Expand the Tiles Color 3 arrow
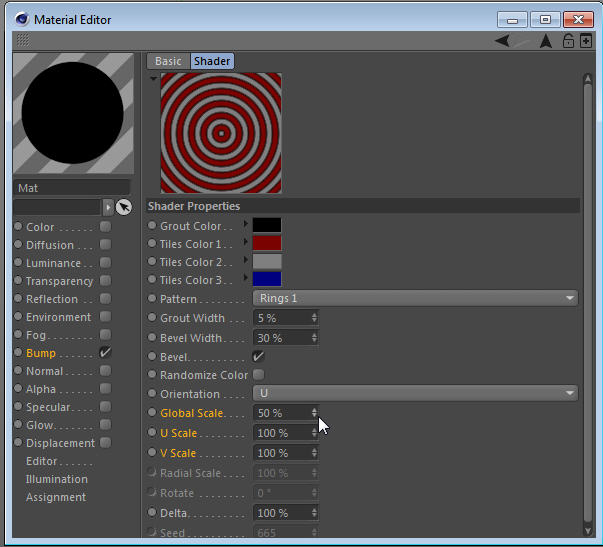603x547 pixels. [x=245, y=278]
